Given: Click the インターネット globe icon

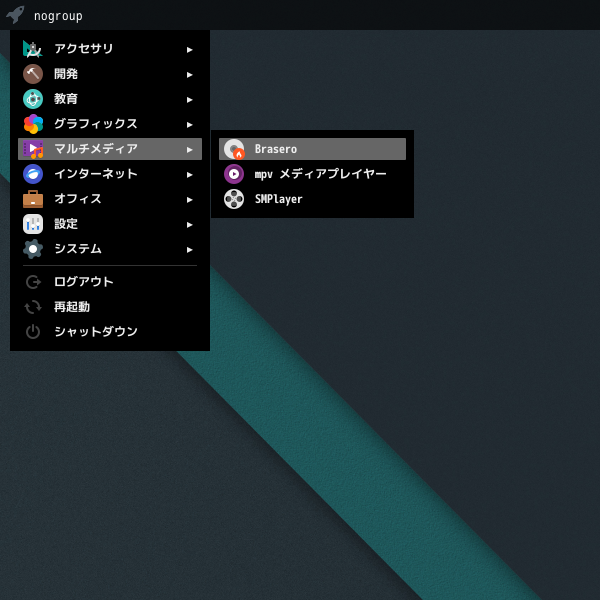Looking at the screenshot, I should coord(33,174).
